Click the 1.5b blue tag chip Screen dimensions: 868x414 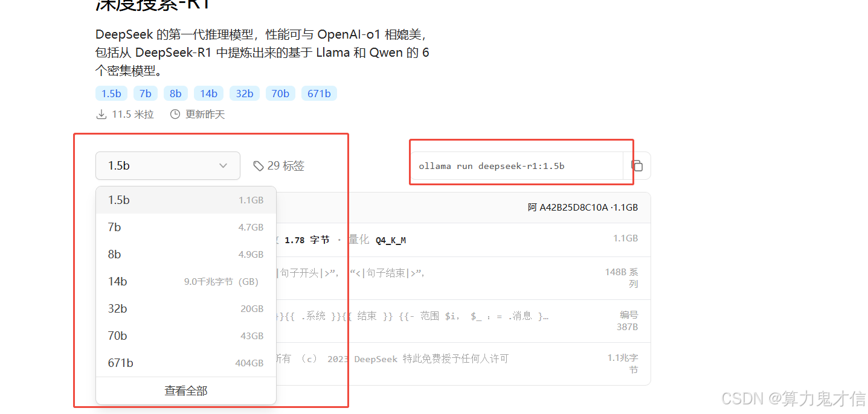[111, 93]
